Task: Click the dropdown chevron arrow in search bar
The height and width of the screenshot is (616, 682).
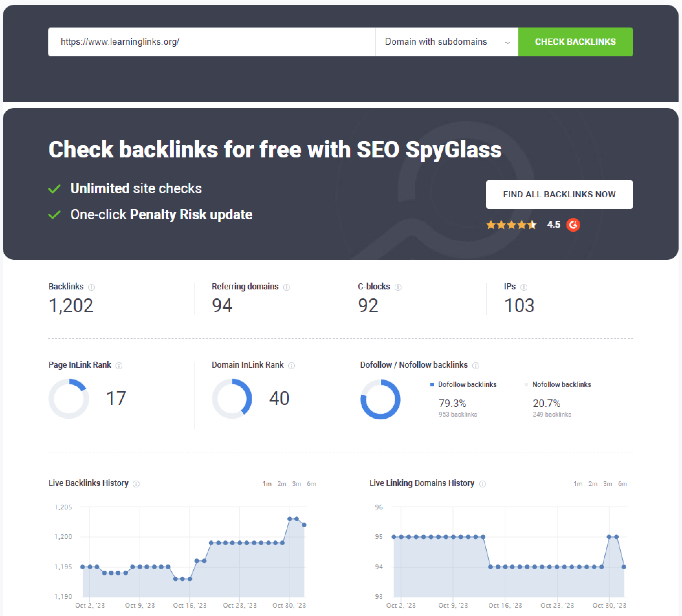Action: click(507, 43)
